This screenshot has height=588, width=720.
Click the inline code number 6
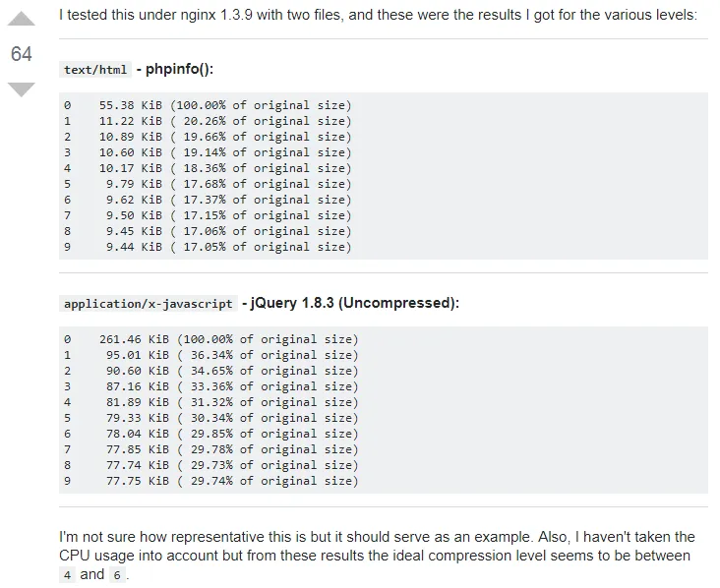(x=116, y=575)
